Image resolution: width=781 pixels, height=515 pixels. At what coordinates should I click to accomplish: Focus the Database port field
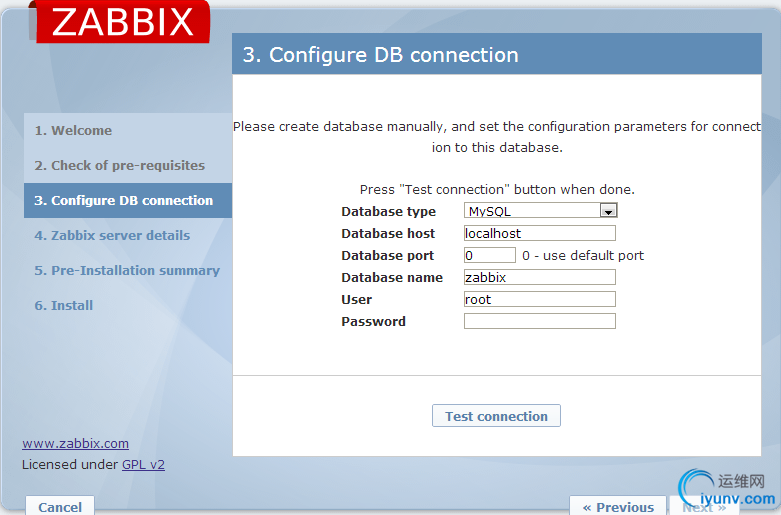tap(490, 255)
